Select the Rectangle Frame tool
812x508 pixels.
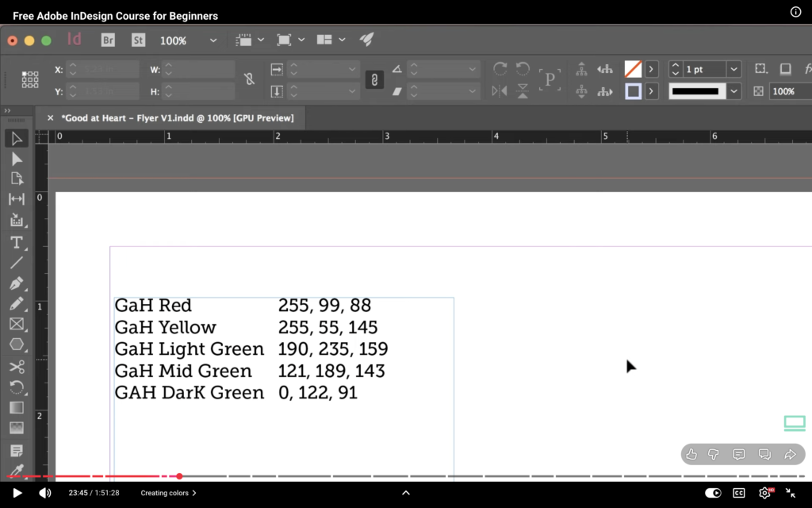[x=16, y=324]
